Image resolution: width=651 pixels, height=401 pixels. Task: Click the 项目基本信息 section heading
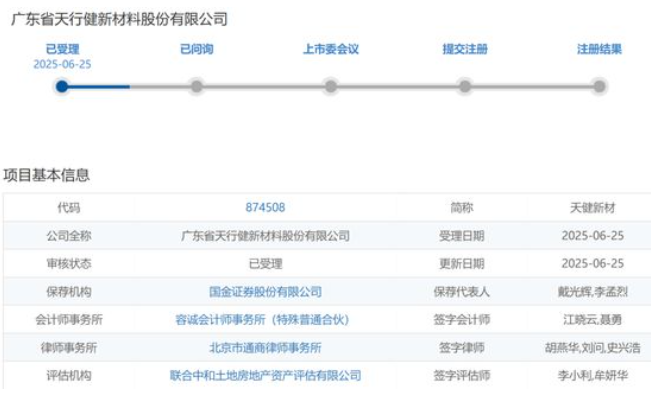pyautogui.click(x=46, y=175)
